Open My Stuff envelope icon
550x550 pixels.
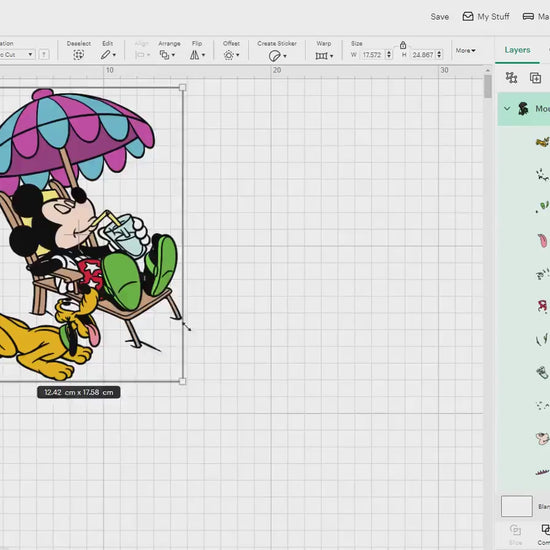coord(468,16)
